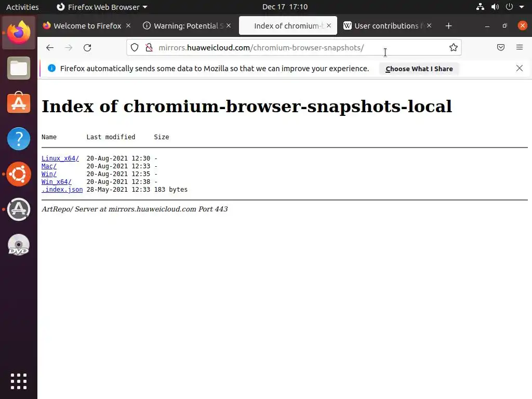Focus the URL address bar
Screen dimensions: 532x399
click(294, 47)
